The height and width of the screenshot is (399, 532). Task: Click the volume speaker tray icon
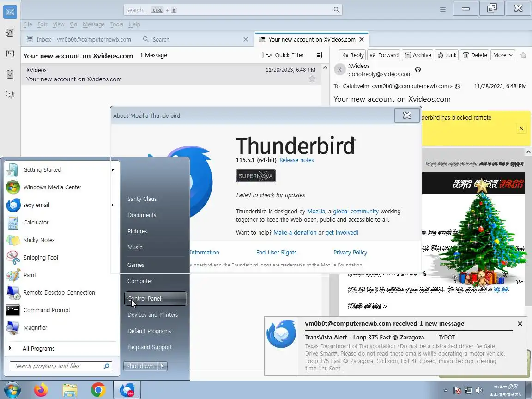(x=479, y=390)
